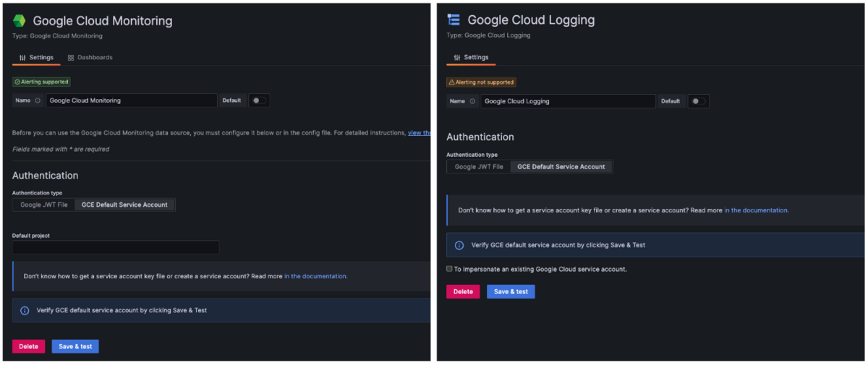Click the info icon beside Logging Name label
Viewport: 868px width, 365px height.
pyautogui.click(x=472, y=101)
